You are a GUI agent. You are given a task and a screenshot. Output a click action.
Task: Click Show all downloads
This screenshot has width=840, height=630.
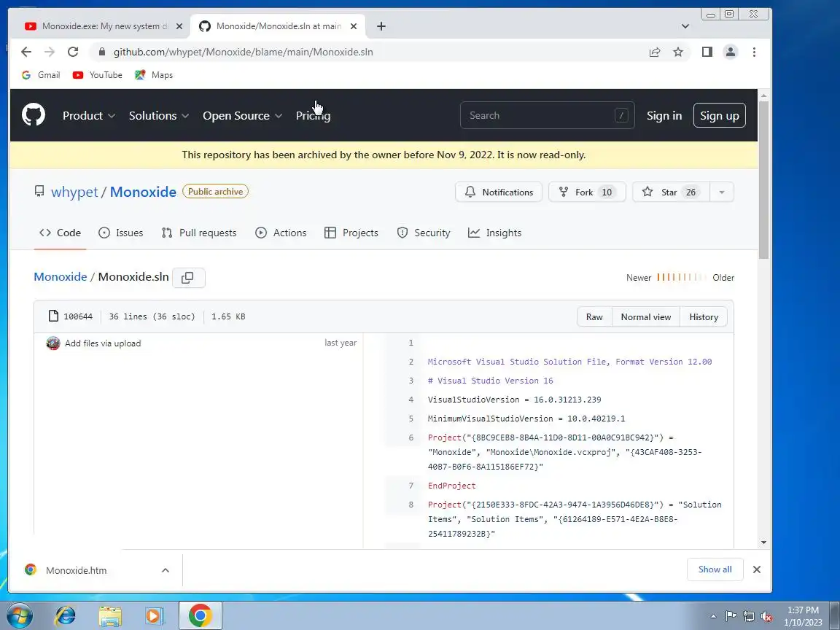[715, 569]
